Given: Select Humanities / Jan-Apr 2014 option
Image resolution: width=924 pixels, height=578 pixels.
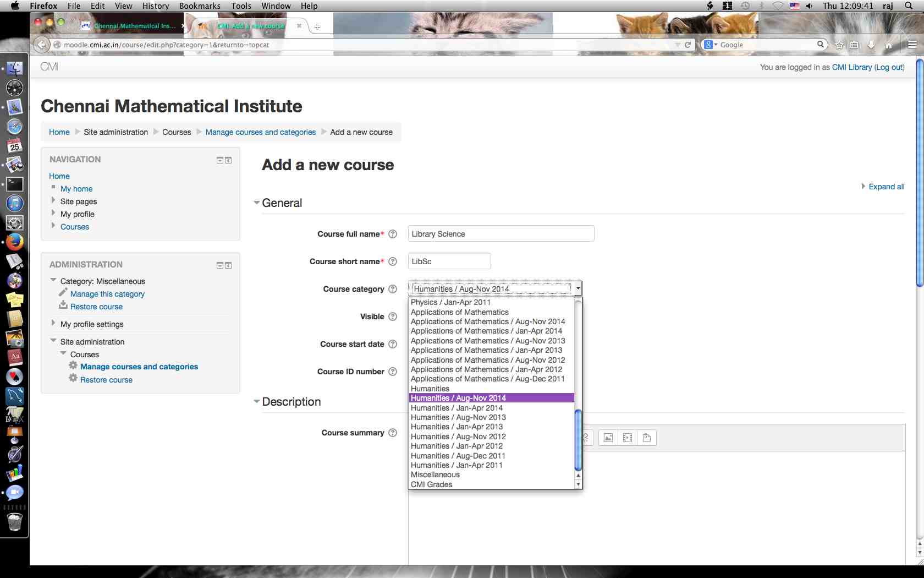Looking at the screenshot, I should coord(492,408).
